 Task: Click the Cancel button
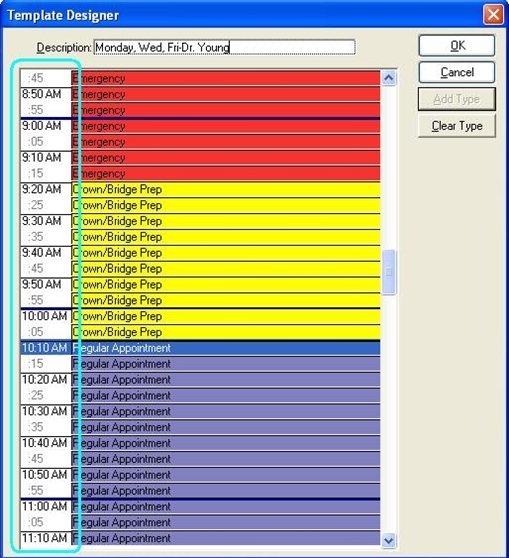457,72
